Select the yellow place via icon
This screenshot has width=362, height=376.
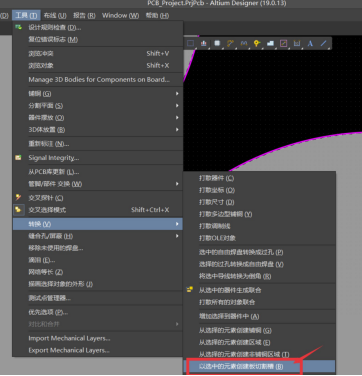click(257, 43)
